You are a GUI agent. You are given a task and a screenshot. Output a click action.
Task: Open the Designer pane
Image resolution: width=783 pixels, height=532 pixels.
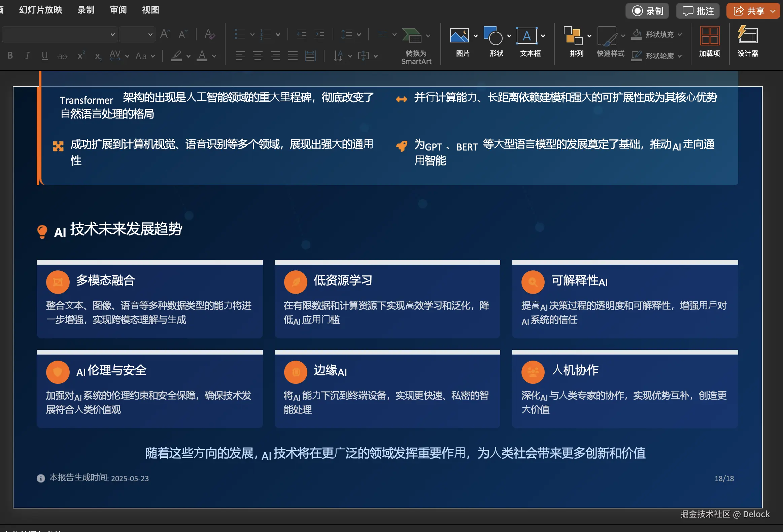click(x=747, y=36)
